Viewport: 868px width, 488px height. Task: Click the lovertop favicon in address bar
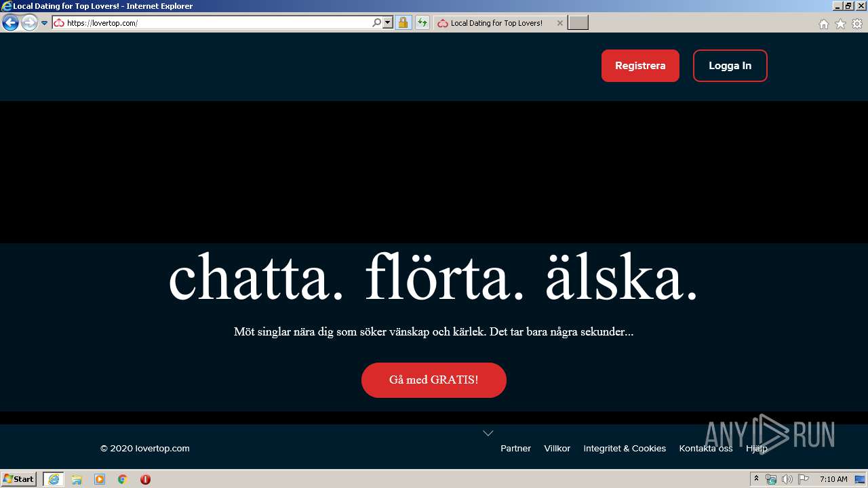pos(59,23)
